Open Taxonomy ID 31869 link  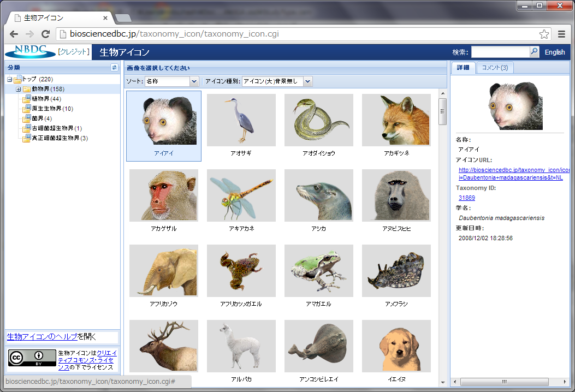click(x=467, y=198)
